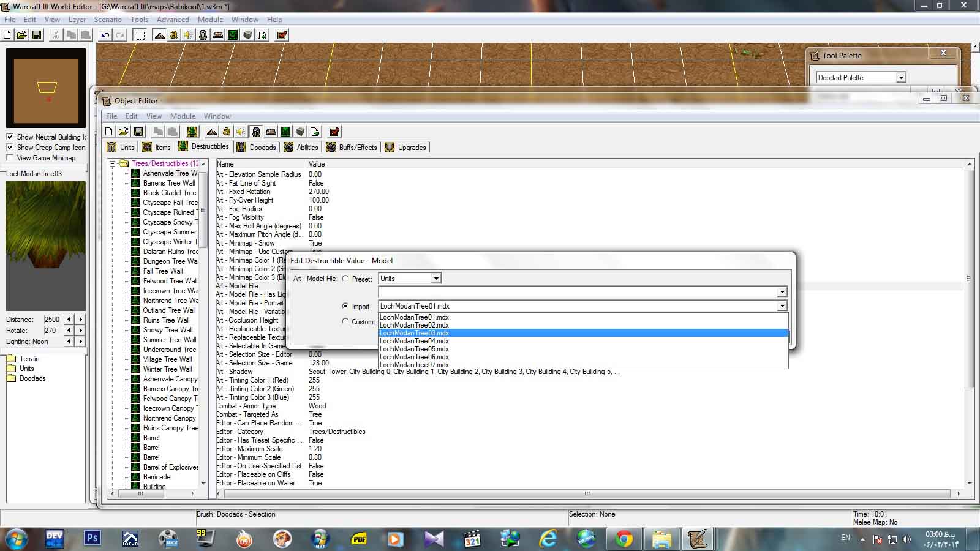Click the Value column header
Viewport: 980px width, 551px height.
[x=636, y=163]
